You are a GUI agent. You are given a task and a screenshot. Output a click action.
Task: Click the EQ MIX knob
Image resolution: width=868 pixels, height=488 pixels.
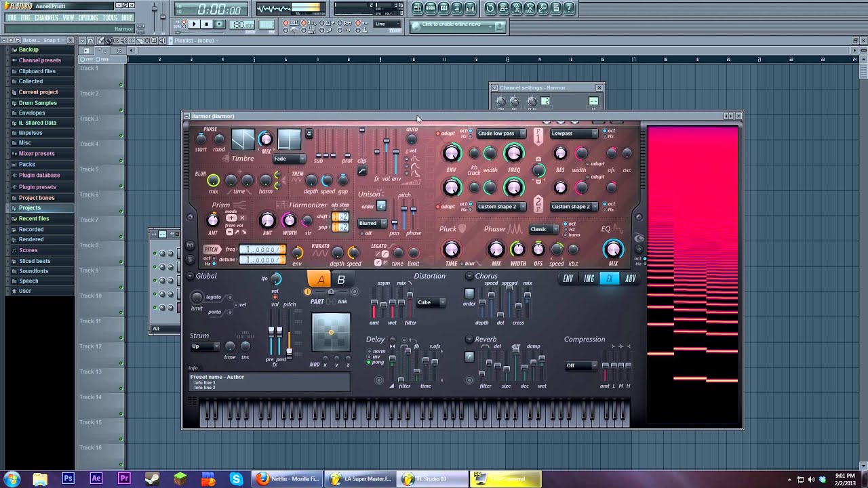point(614,249)
